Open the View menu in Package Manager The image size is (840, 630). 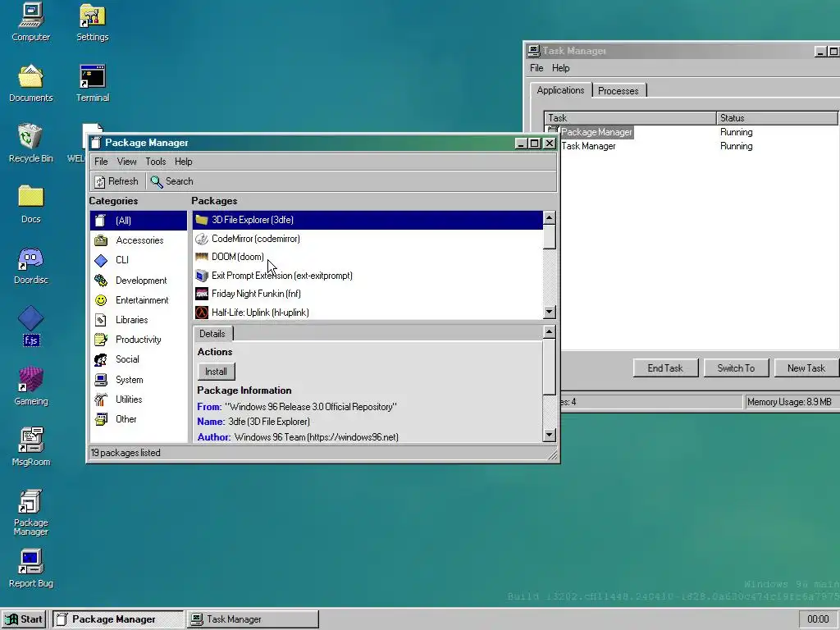click(x=126, y=162)
